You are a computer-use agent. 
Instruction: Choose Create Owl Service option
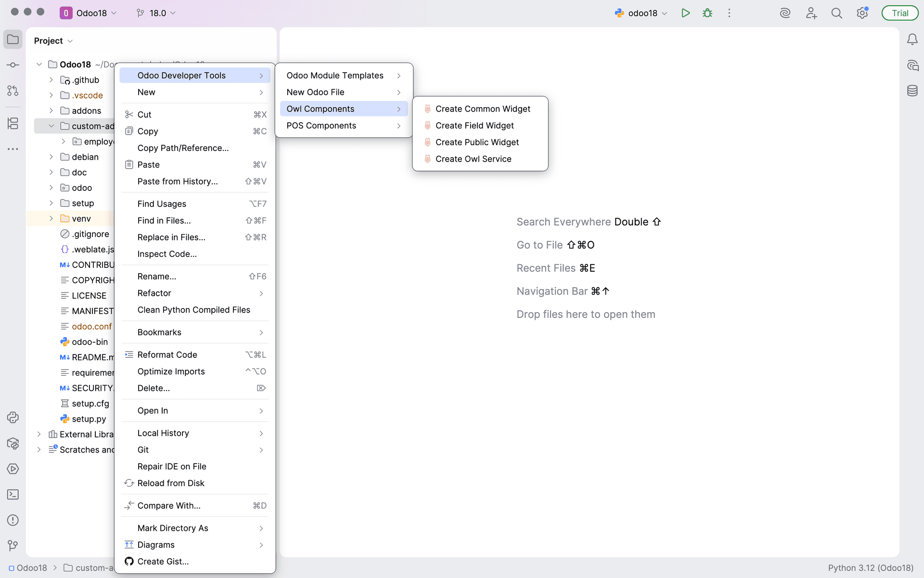point(473,159)
